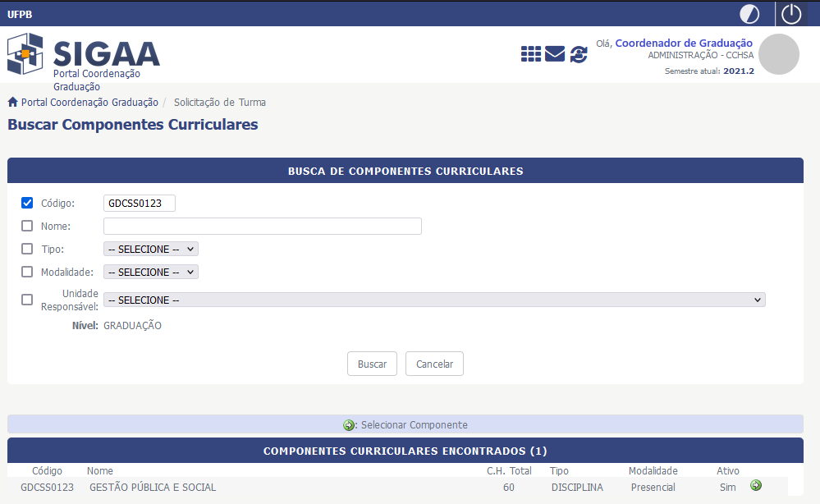Image resolution: width=820 pixels, height=504 pixels.
Task: Click the SIGAA logo
Action: coord(84,54)
